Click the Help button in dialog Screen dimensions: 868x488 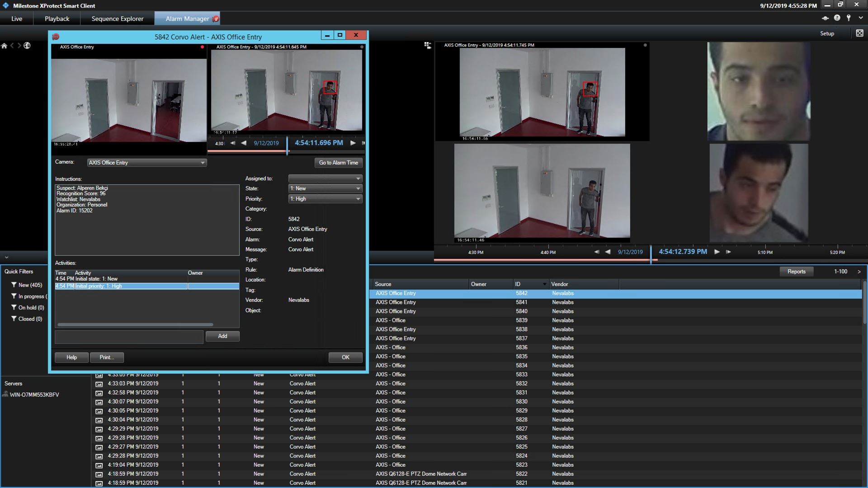[71, 357]
